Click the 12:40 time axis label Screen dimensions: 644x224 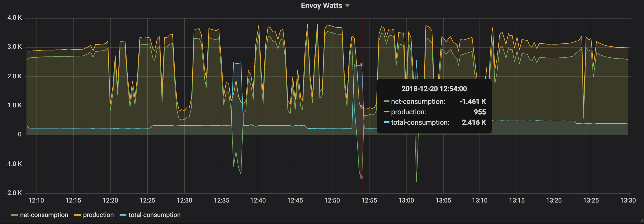(x=258, y=200)
